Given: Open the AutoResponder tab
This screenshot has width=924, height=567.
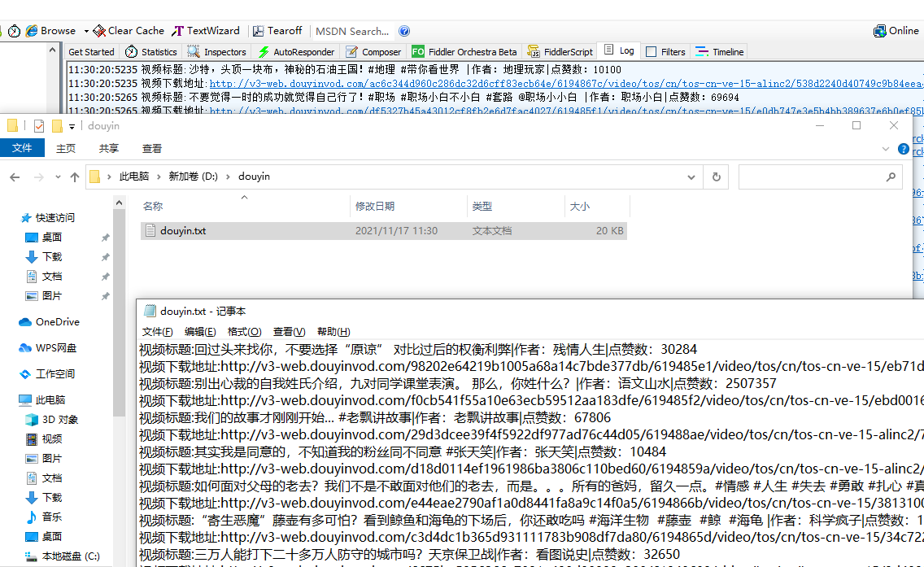Looking at the screenshot, I should tap(296, 52).
